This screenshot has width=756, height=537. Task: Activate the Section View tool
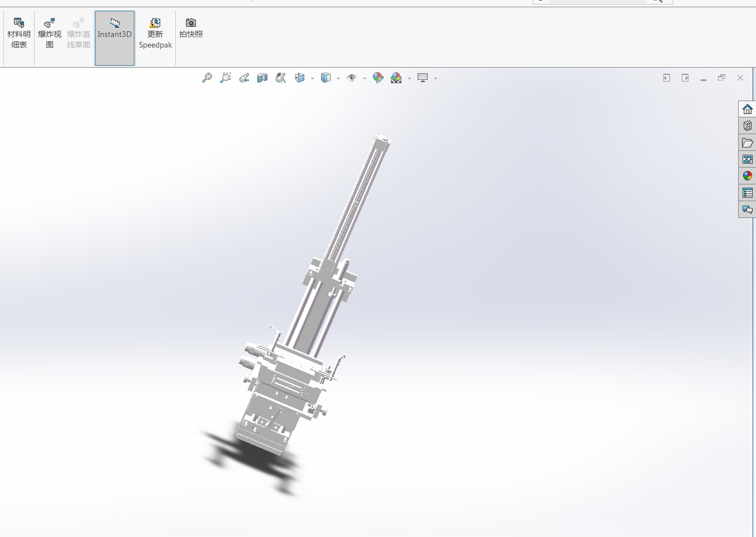tap(262, 78)
